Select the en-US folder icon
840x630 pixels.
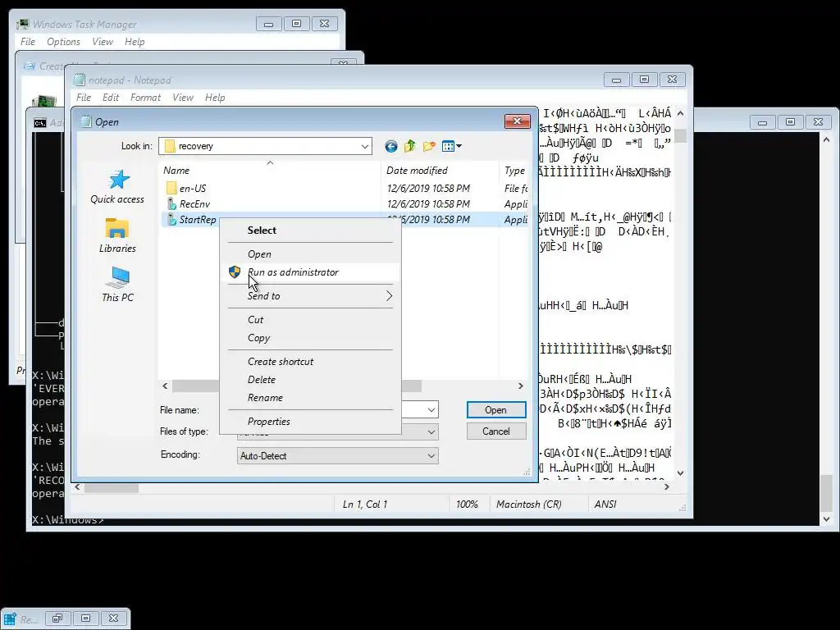click(171, 188)
